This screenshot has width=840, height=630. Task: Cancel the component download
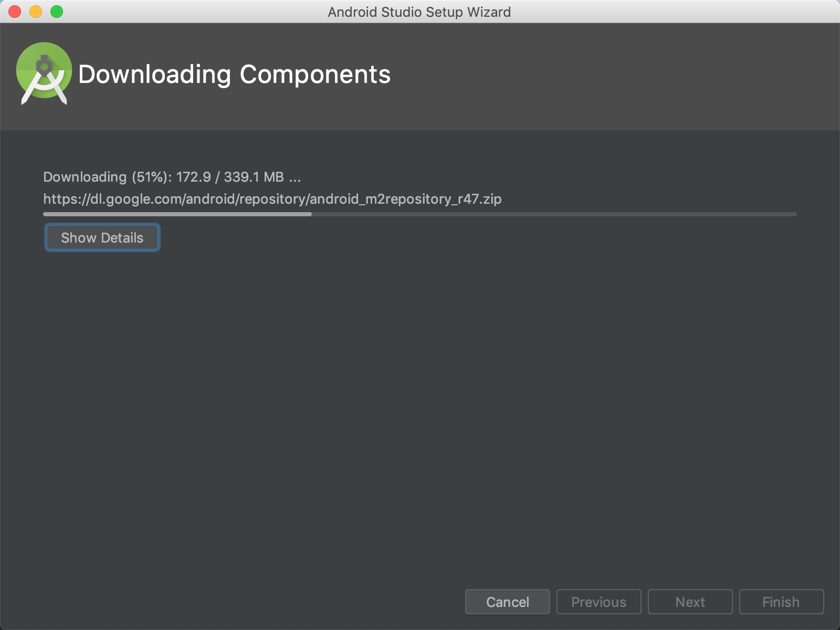508,602
